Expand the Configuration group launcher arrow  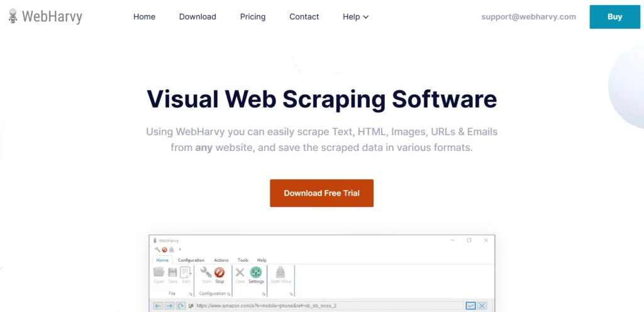(x=229, y=294)
